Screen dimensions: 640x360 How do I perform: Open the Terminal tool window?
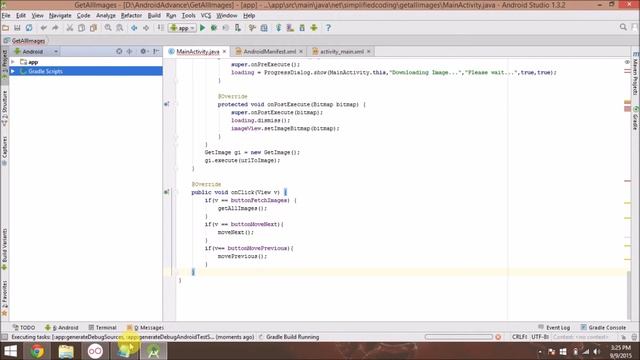102,327
